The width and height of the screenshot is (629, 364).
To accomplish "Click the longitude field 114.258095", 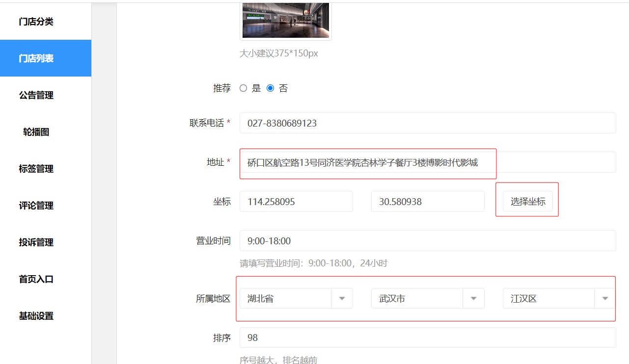I will pos(296,202).
